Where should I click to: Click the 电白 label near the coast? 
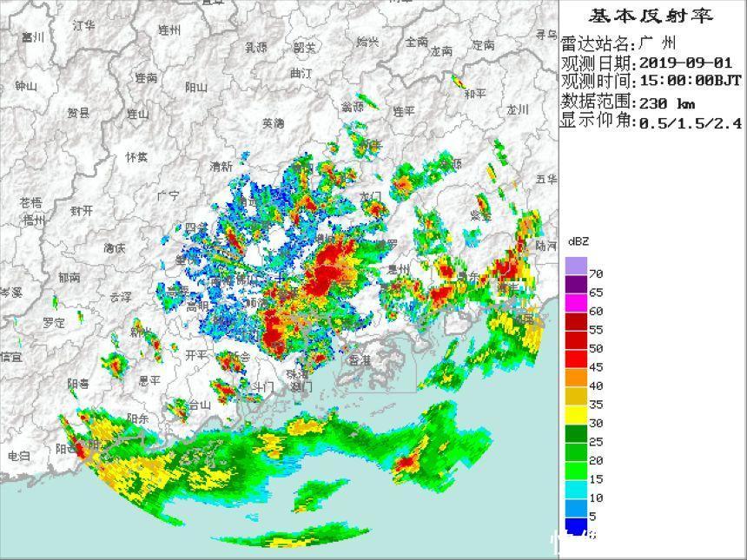click(18, 456)
